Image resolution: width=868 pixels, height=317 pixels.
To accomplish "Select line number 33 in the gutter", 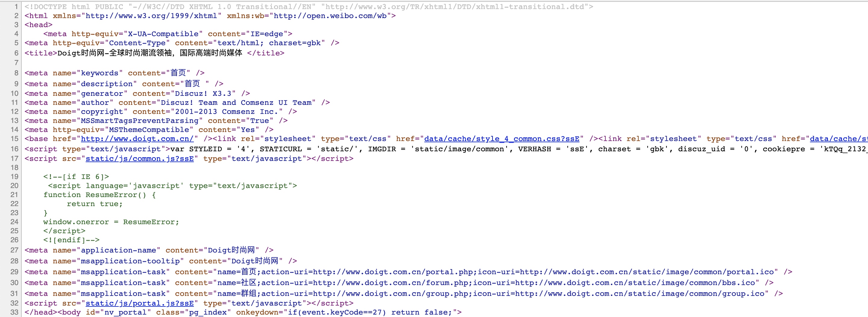I will 14,312.
